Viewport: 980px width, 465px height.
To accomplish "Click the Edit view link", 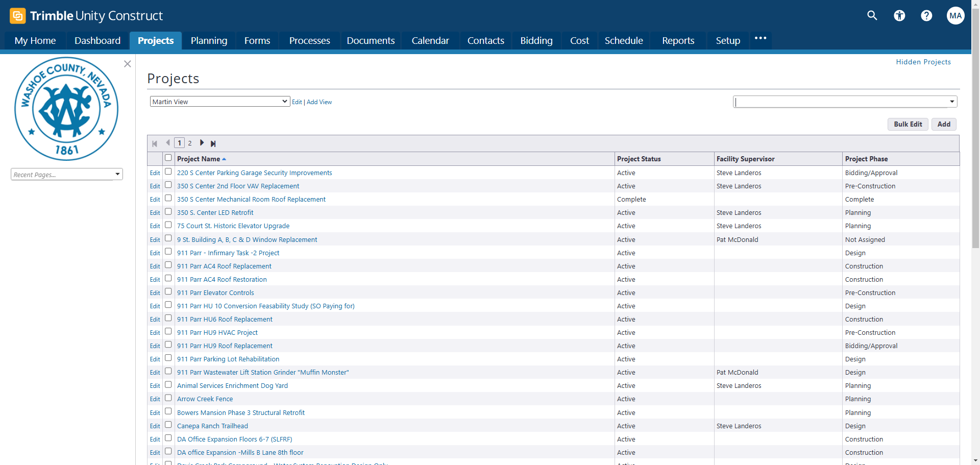I will pyautogui.click(x=297, y=102).
